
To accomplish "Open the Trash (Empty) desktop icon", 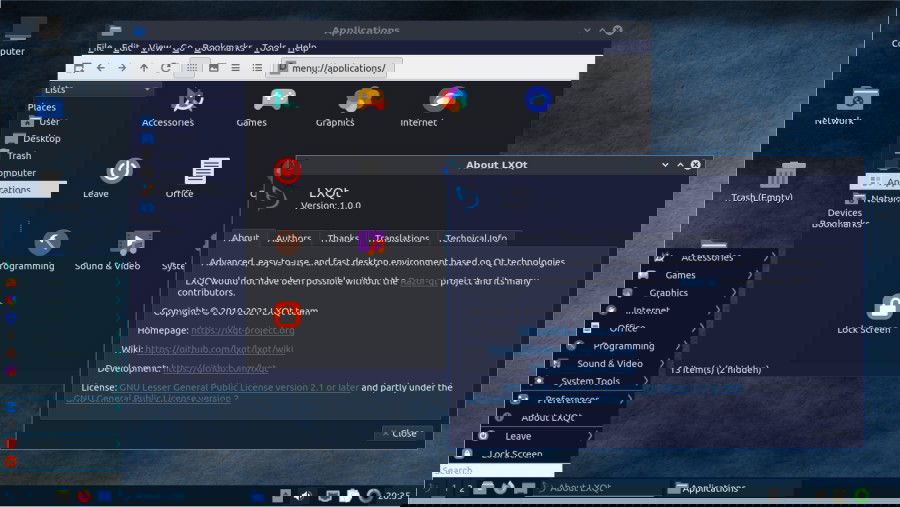I will [x=769, y=183].
